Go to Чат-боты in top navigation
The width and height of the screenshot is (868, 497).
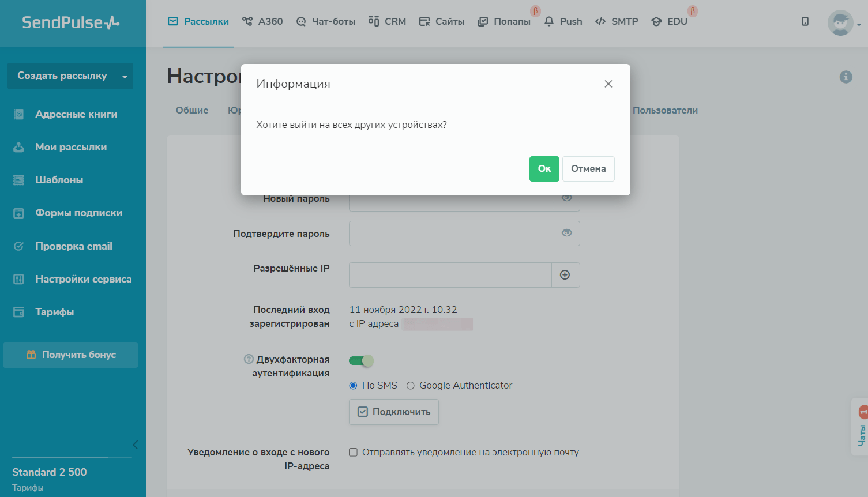click(x=325, y=22)
